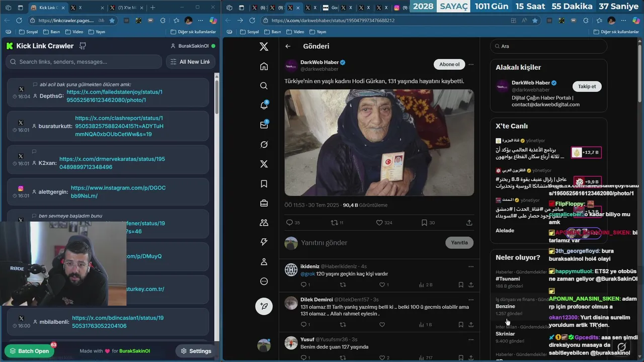Open Jobs briefcase icon in X sidebar

pyautogui.click(x=264, y=203)
